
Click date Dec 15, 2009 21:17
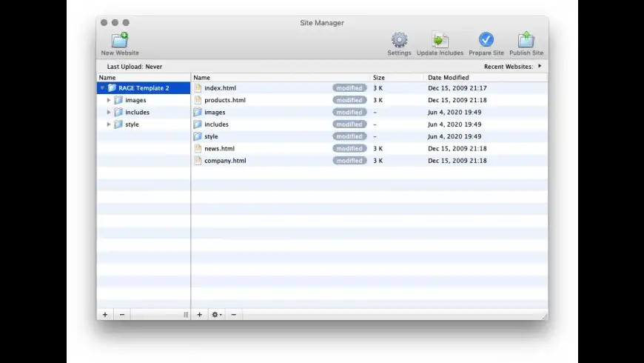[457, 88]
